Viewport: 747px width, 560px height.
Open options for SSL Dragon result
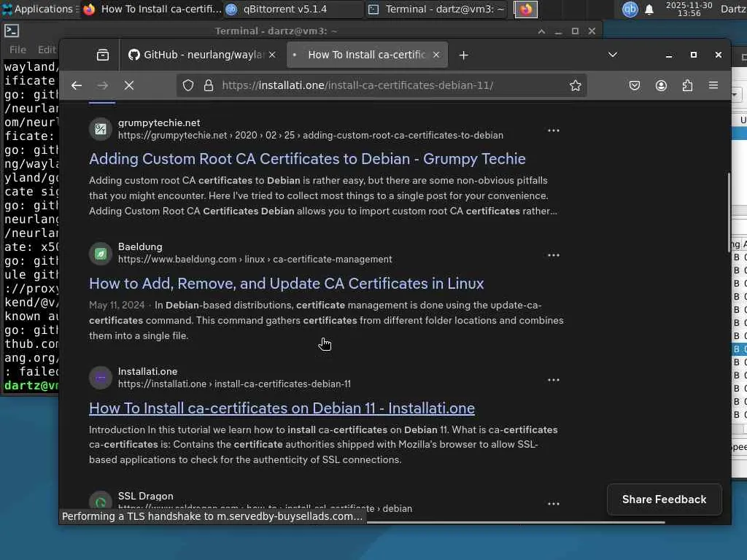point(553,504)
